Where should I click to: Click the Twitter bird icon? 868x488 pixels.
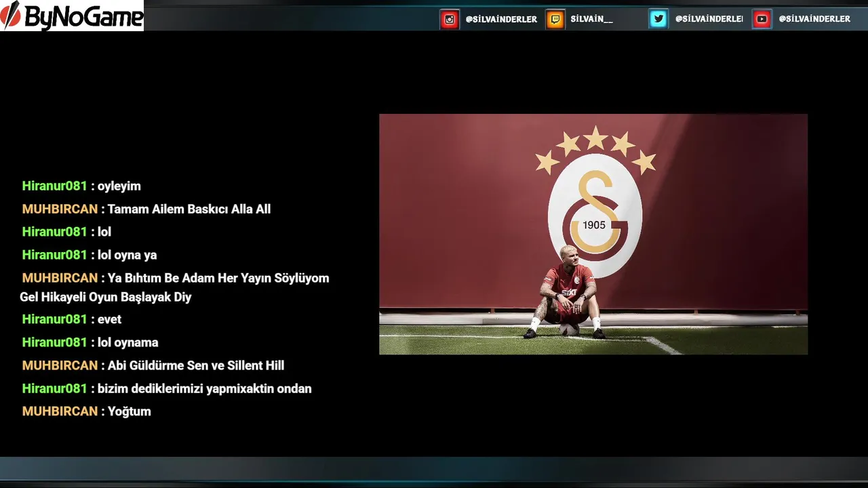[x=658, y=19]
